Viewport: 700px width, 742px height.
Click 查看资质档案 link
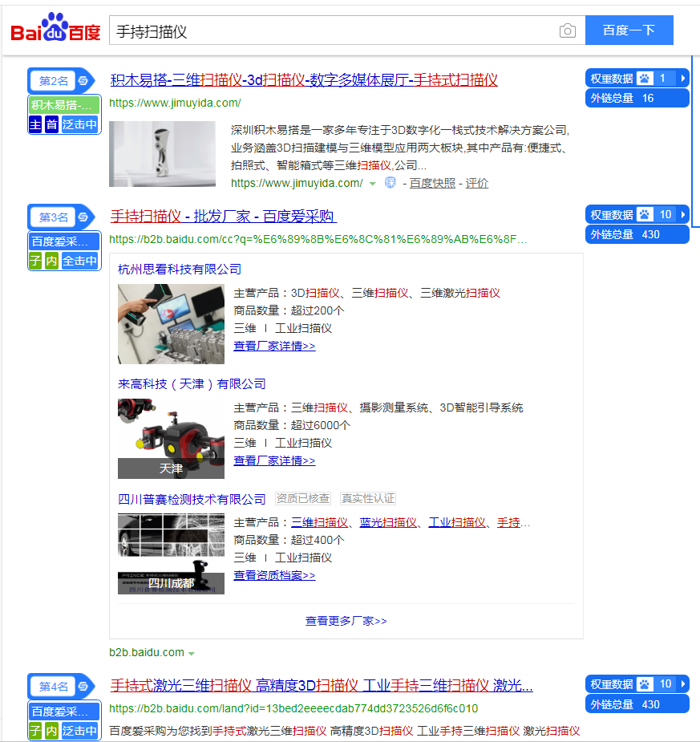[274, 575]
